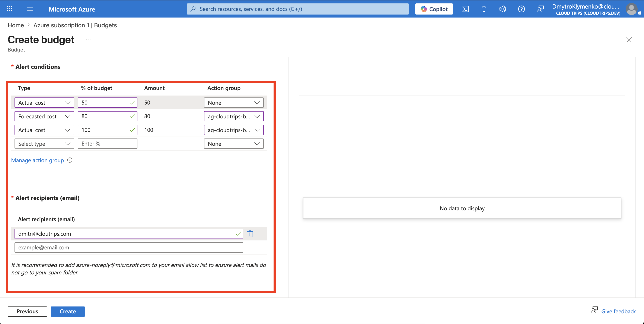Open the Azure portal apps grid icon
The width and height of the screenshot is (644, 324).
click(x=9, y=9)
